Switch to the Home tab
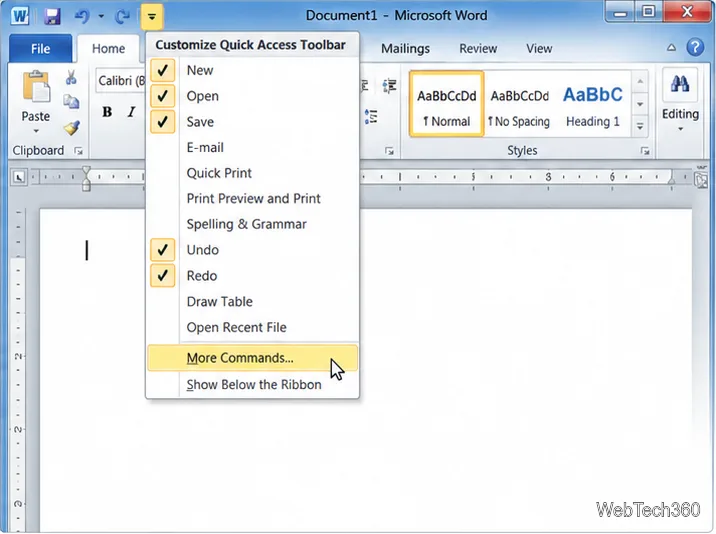Viewport: 716px width, 534px height. [x=108, y=48]
